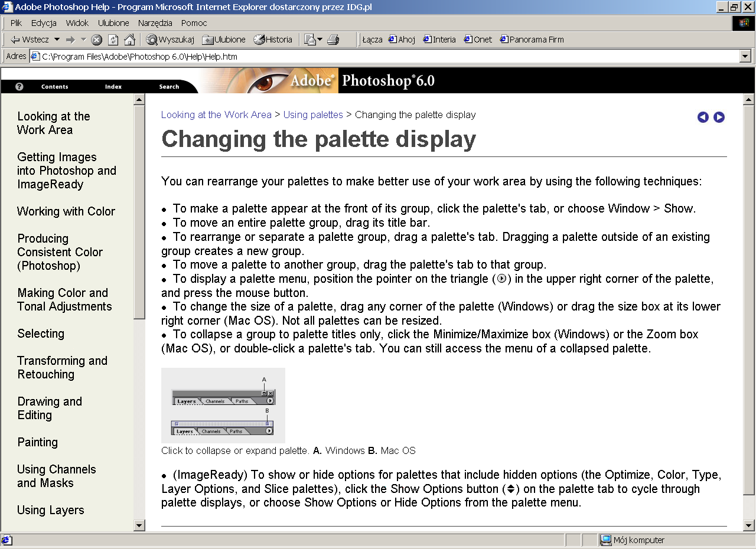Click the status bar IE page icon
The height and width of the screenshot is (549, 756).
pyautogui.click(x=6, y=540)
